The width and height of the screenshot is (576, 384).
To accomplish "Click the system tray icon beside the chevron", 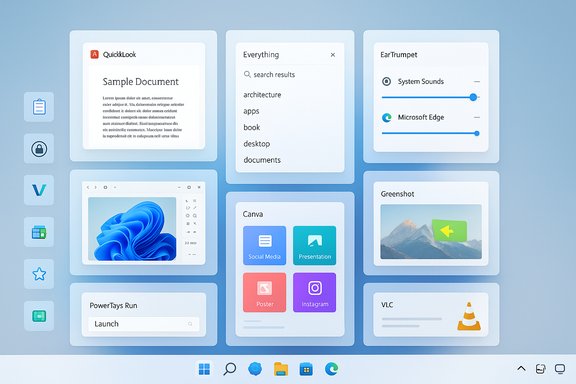I will tap(540, 369).
